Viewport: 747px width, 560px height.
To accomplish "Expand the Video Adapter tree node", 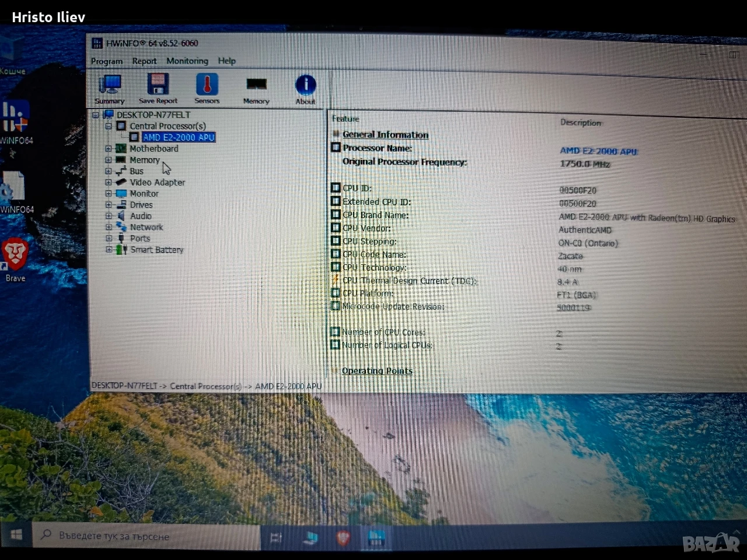I will pyautogui.click(x=109, y=182).
